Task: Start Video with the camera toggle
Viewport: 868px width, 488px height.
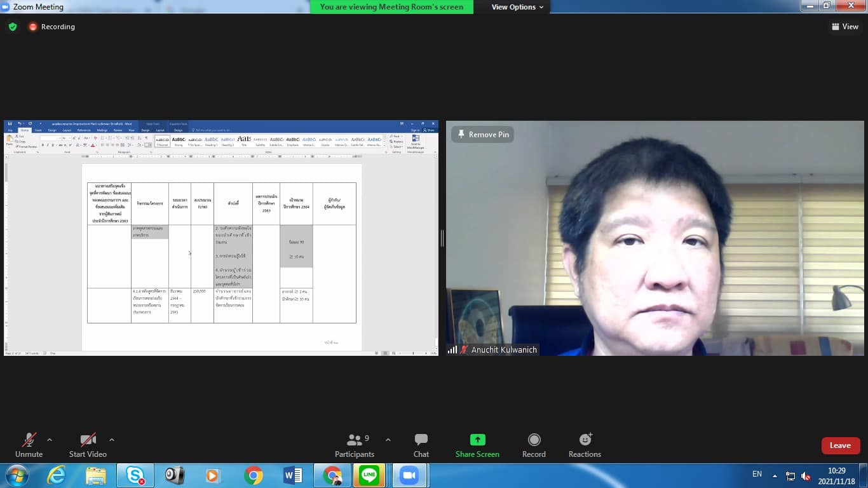Action: click(x=88, y=440)
